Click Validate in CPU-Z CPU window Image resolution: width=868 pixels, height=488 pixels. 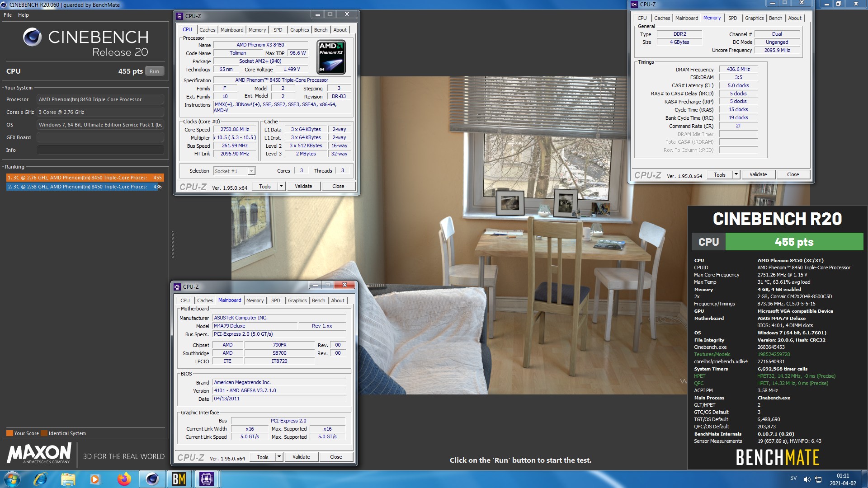(303, 186)
